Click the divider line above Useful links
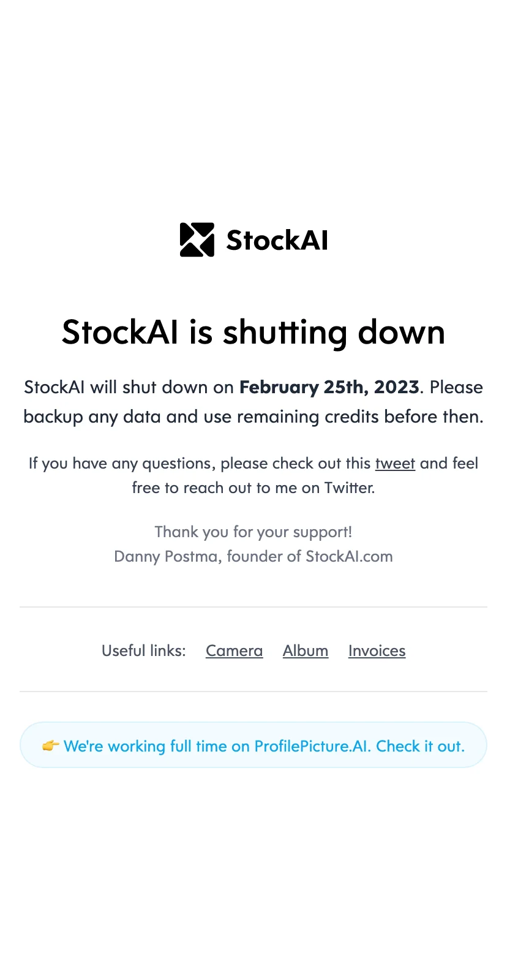Viewport: 507px width, 980px height. click(x=254, y=607)
